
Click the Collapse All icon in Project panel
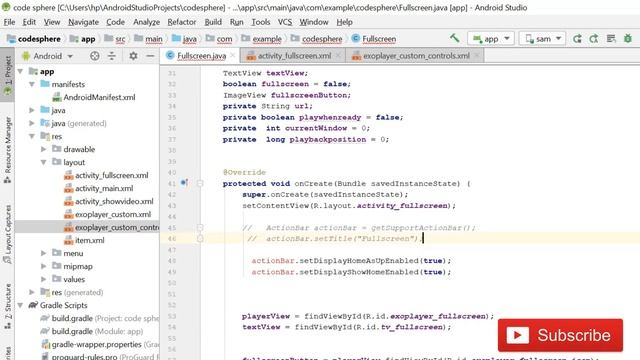point(112,56)
